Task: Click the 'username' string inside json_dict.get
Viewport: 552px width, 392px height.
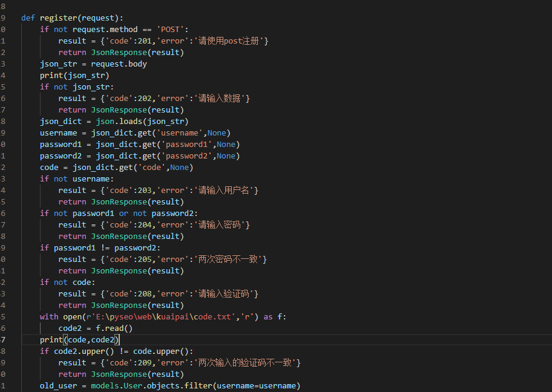Action: pyautogui.click(x=180, y=133)
